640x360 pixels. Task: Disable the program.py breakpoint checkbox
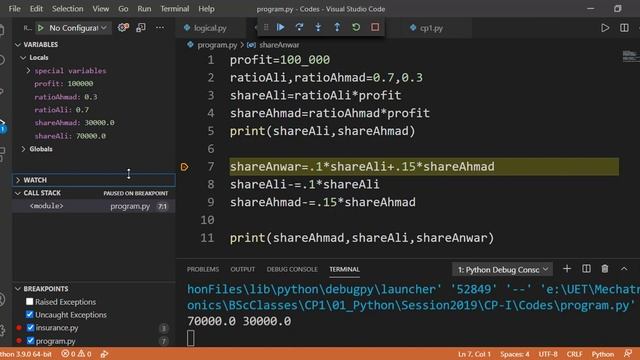31,340
